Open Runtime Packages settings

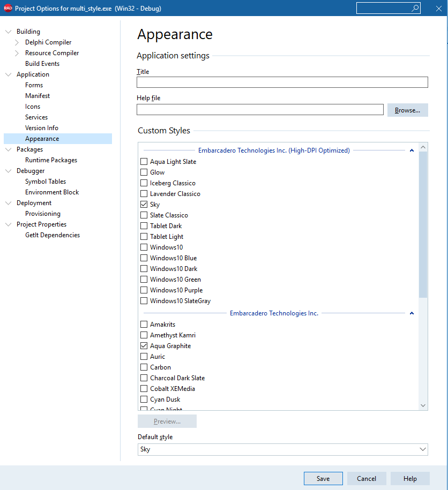point(51,160)
